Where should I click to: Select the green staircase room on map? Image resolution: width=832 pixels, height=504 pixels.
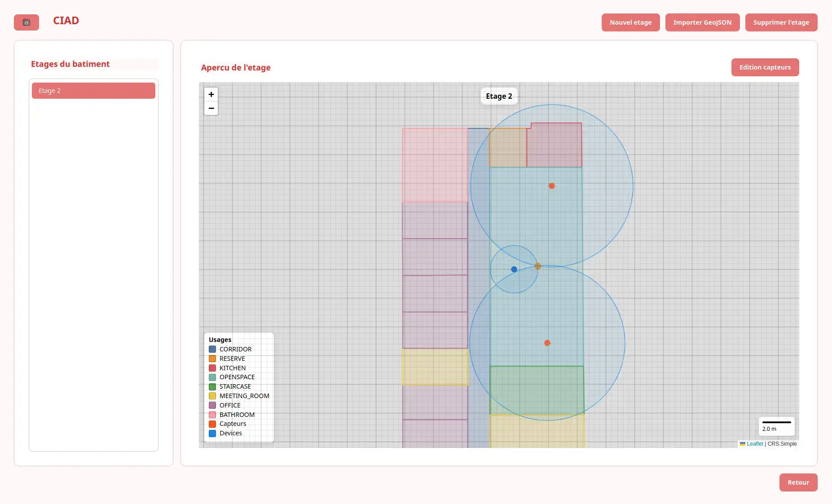coord(537,390)
